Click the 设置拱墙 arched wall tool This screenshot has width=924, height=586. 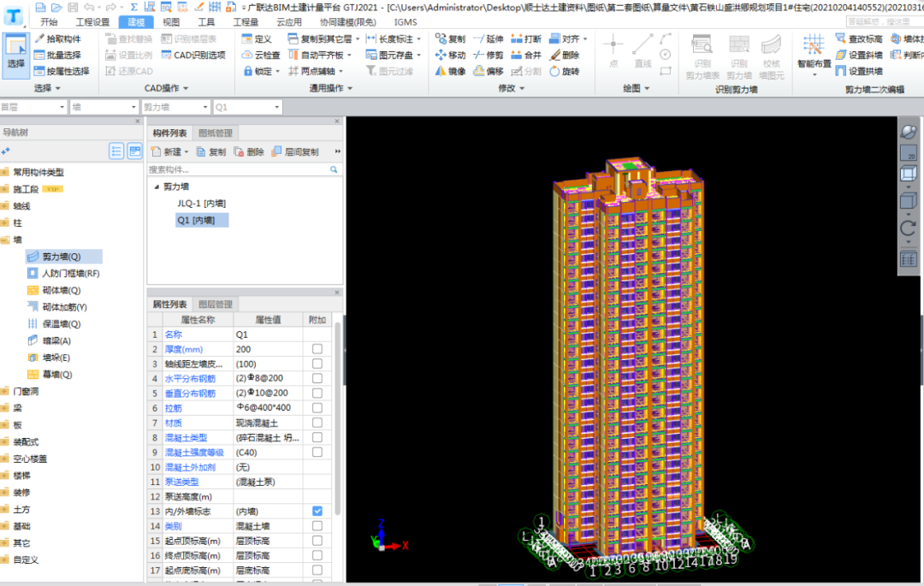tap(859, 71)
